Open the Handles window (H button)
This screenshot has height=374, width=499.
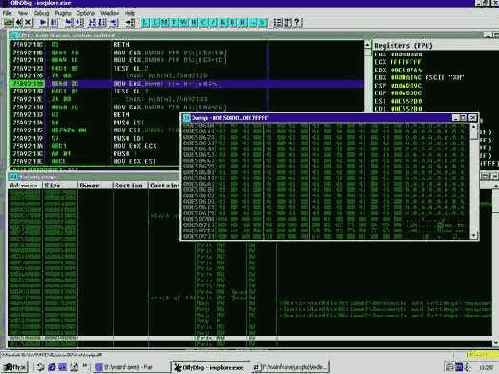194,23
